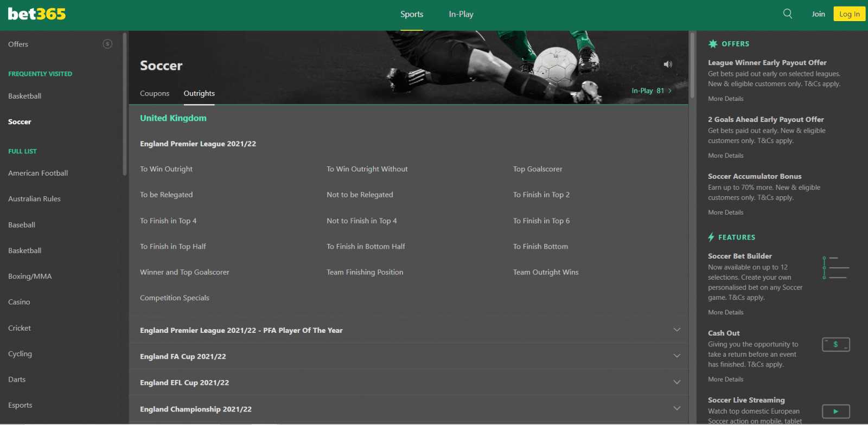Open Baseball in sidebar list
868x425 pixels.
22,224
